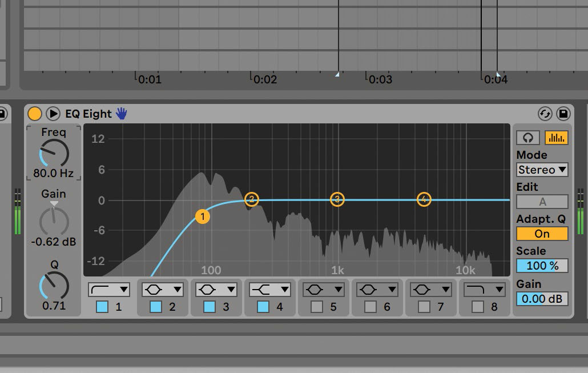Enable band 8 activator
This screenshot has width=588, height=373.
(x=477, y=307)
